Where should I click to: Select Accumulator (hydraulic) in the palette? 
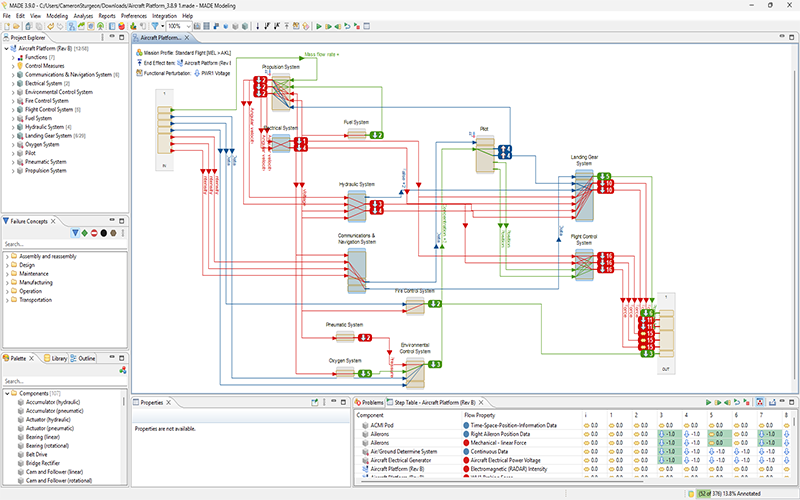[x=53, y=402]
